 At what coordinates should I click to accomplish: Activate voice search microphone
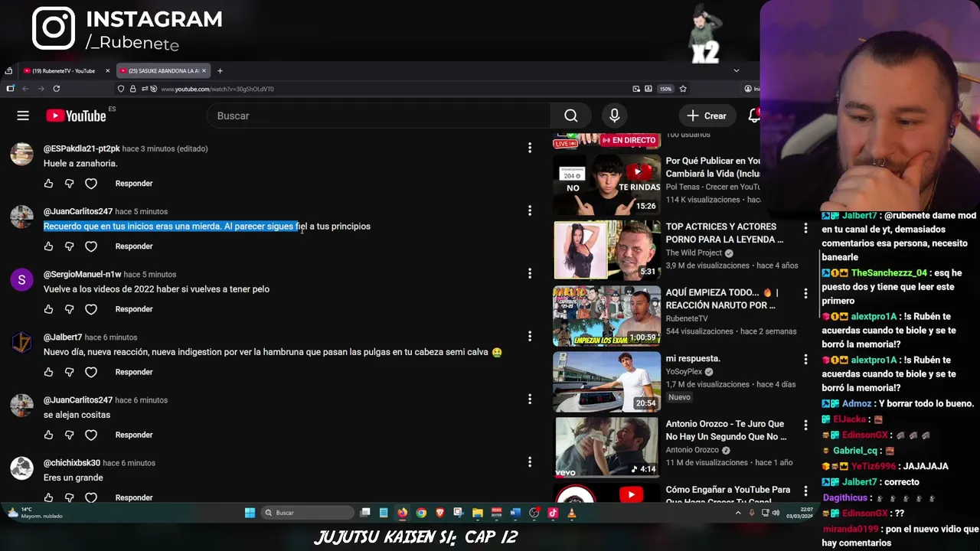[x=614, y=116]
